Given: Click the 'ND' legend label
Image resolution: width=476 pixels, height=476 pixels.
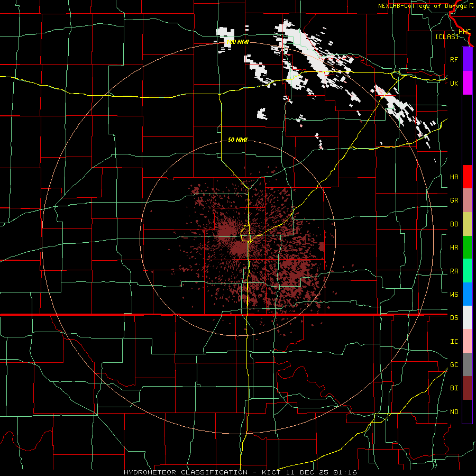Looking at the screenshot, I should (454, 412).
